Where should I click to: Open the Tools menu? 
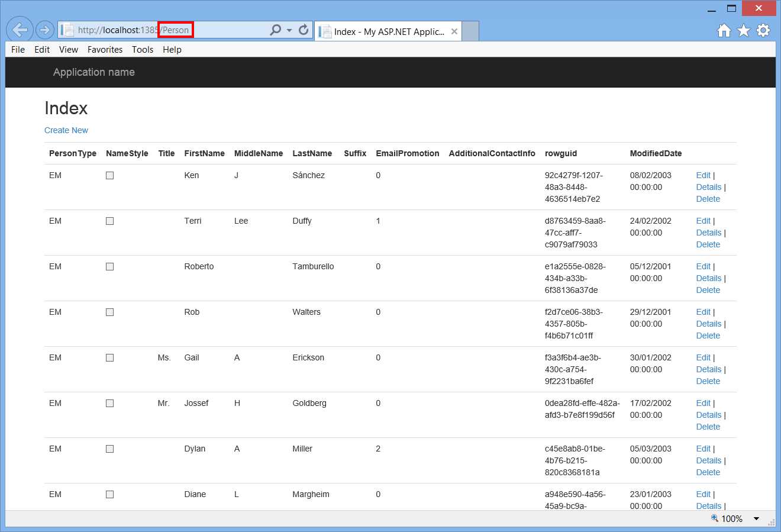pos(142,50)
